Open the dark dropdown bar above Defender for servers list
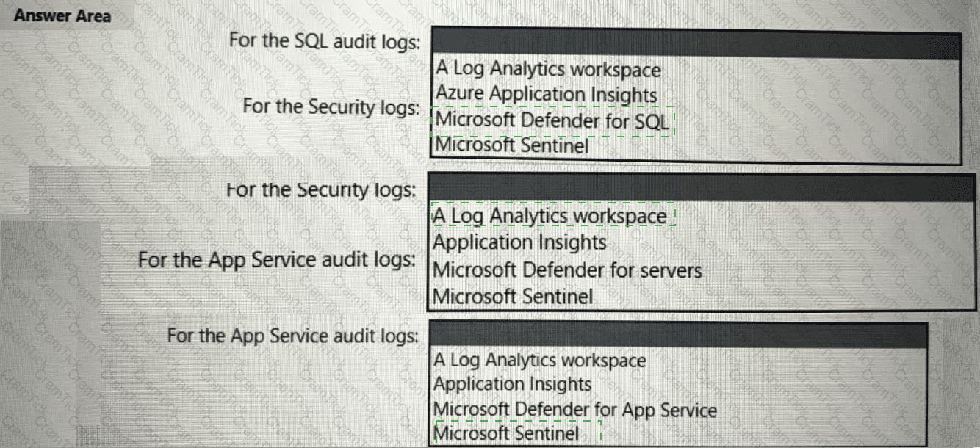This screenshot has height=448, width=980. (696, 189)
